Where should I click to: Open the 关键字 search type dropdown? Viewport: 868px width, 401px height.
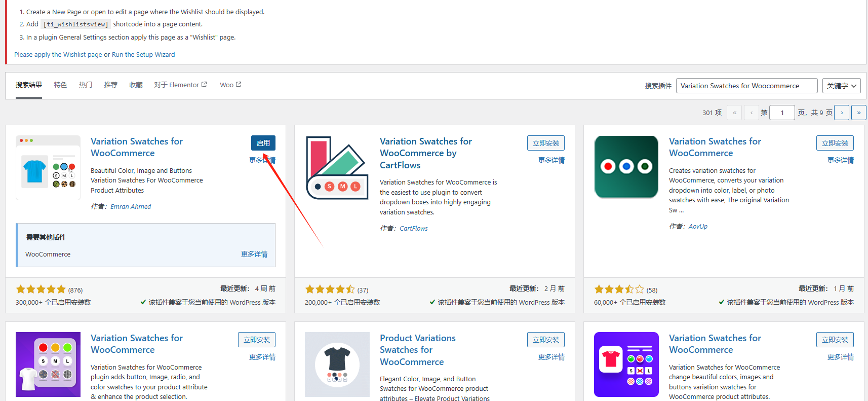click(841, 86)
